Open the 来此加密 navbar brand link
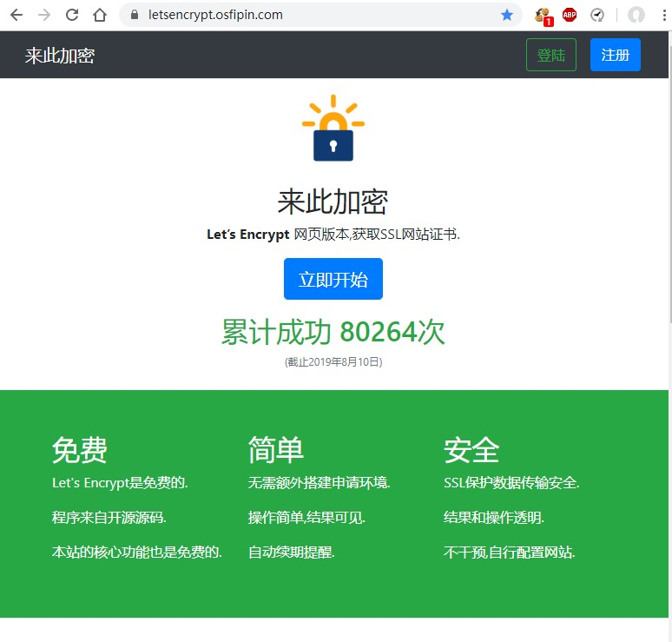Viewport: 672px width, 642px height. (x=60, y=56)
